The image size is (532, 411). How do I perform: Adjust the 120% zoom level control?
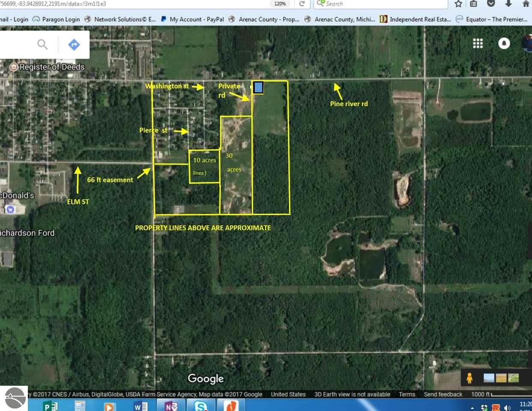click(x=280, y=4)
